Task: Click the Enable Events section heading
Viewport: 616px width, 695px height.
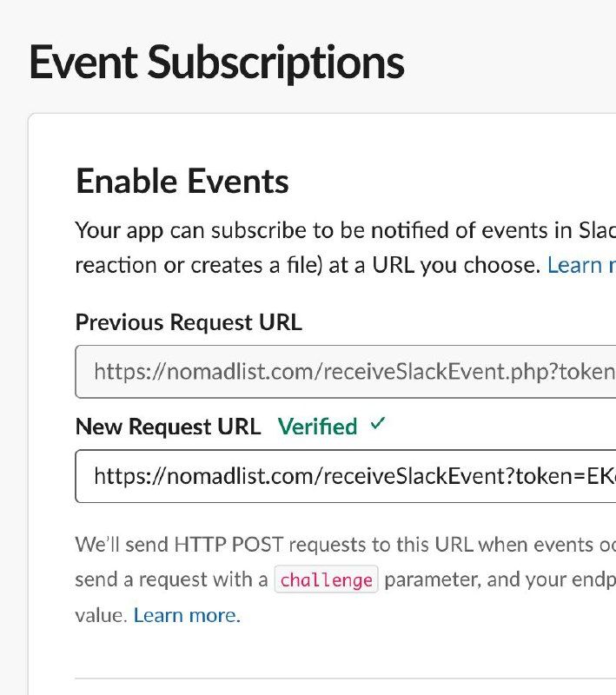Action: click(x=182, y=182)
